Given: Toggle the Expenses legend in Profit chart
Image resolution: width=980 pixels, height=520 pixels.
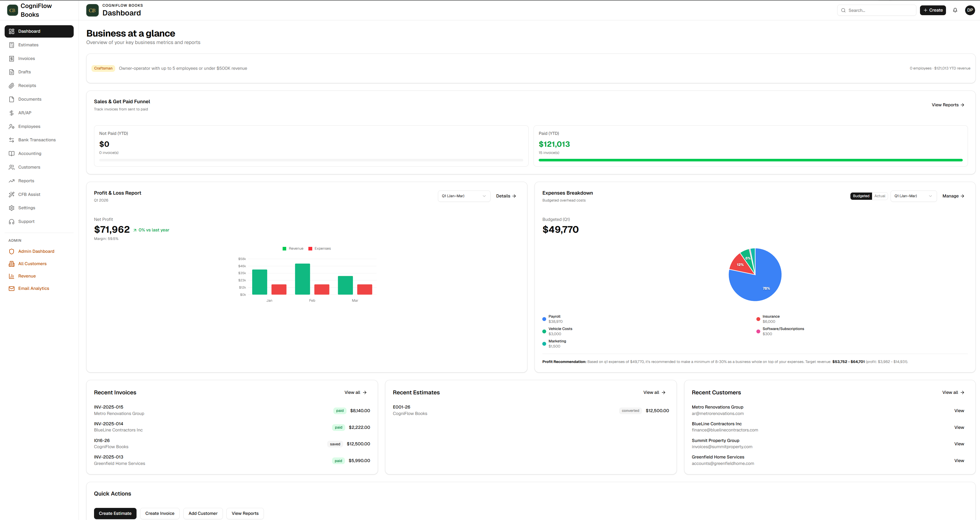Looking at the screenshot, I should (320, 248).
